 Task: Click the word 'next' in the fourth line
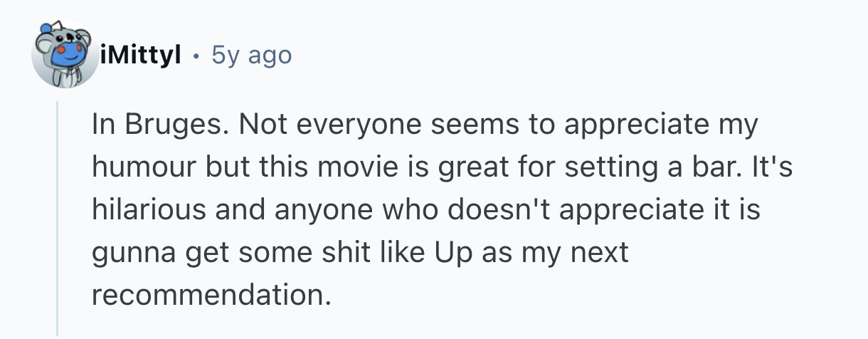(603, 251)
